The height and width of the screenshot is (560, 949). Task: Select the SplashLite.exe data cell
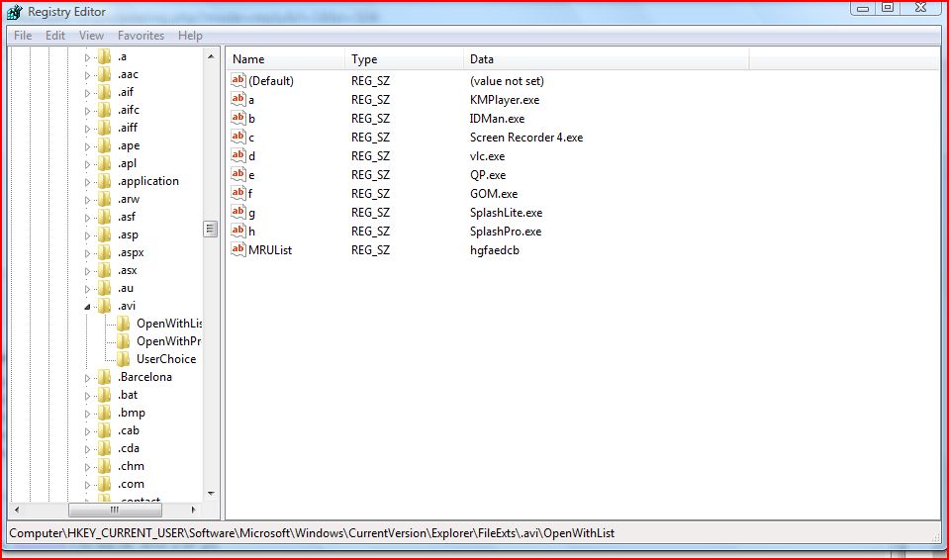click(506, 213)
